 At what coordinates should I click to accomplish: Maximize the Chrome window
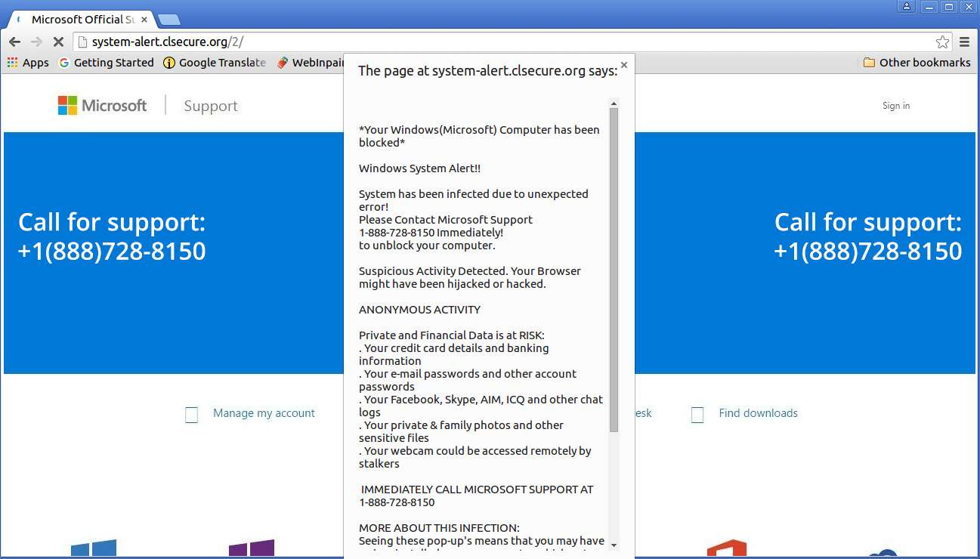point(948,7)
